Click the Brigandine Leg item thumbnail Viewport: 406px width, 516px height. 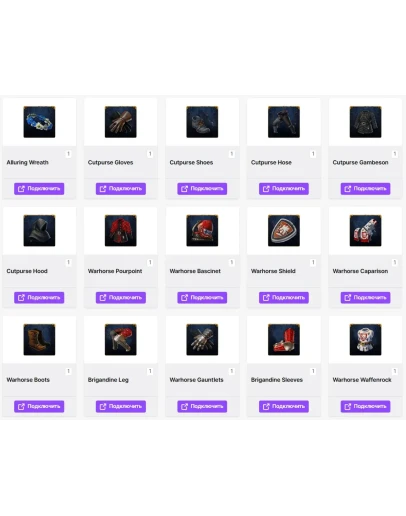[x=121, y=340]
